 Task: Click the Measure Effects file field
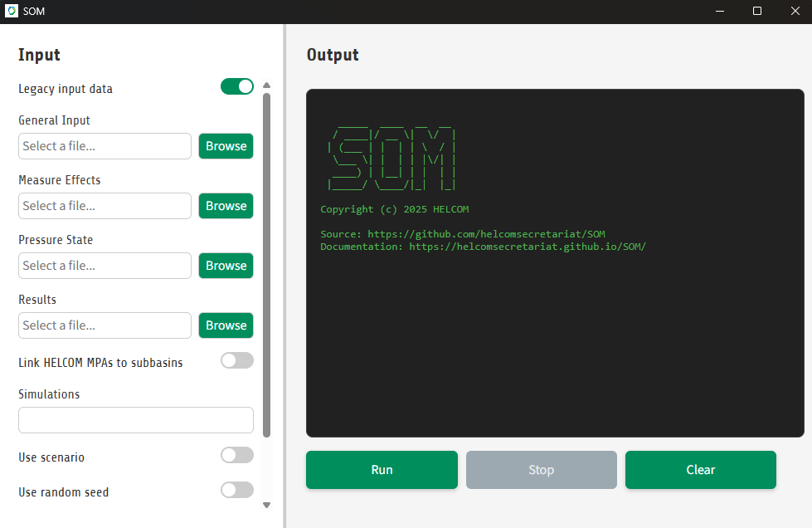pyautogui.click(x=105, y=206)
